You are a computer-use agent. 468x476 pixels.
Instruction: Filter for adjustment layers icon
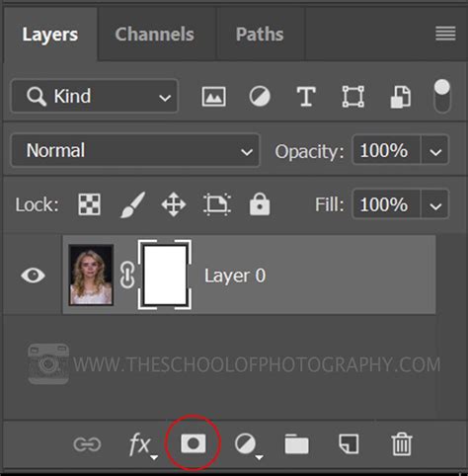click(x=260, y=97)
